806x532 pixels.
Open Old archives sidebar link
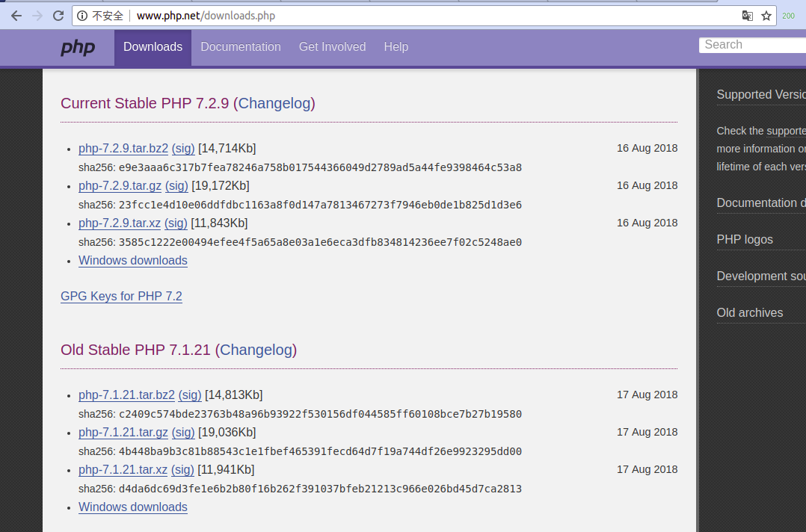pos(749,313)
